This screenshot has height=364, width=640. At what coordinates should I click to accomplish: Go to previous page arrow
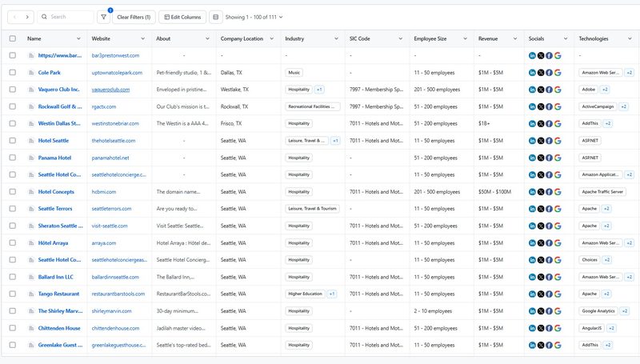14,17
